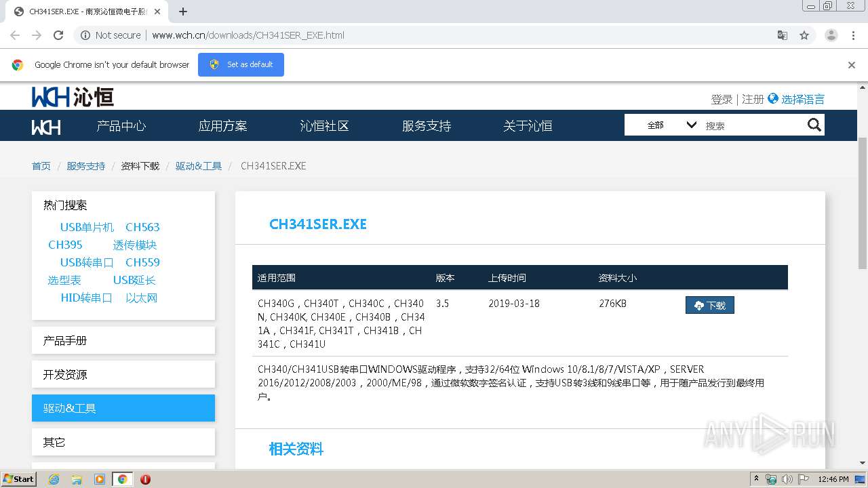Viewport: 868px width, 488px height.
Task: Click the 注册 register link
Action: pyautogui.click(x=753, y=99)
